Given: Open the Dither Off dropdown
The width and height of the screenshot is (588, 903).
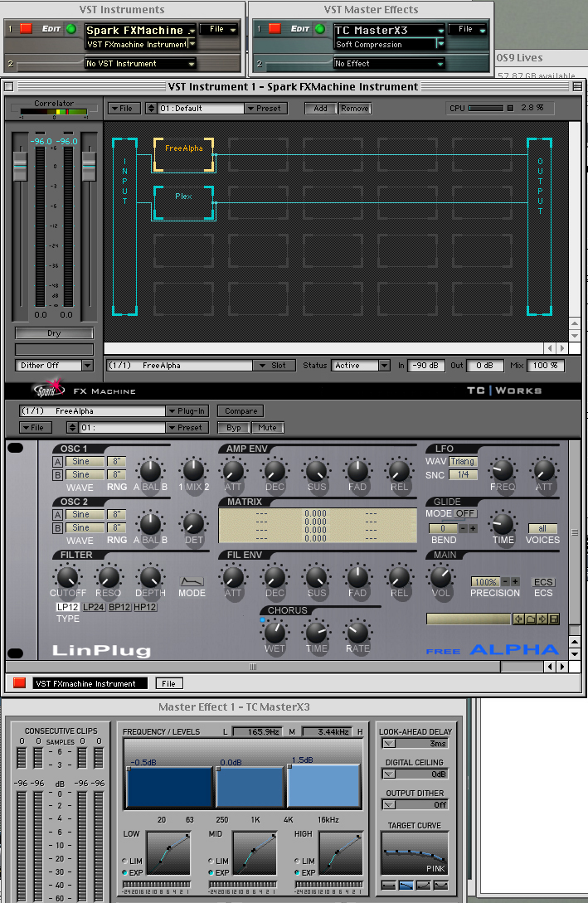Looking at the screenshot, I should [x=54, y=365].
